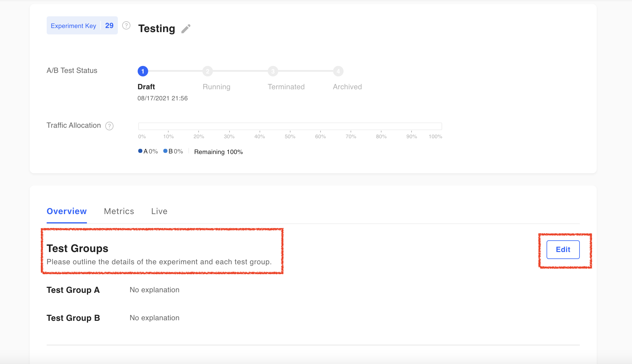Click the Test Groups heading
Viewport: 632px width, 364px height.
point(77,249)
